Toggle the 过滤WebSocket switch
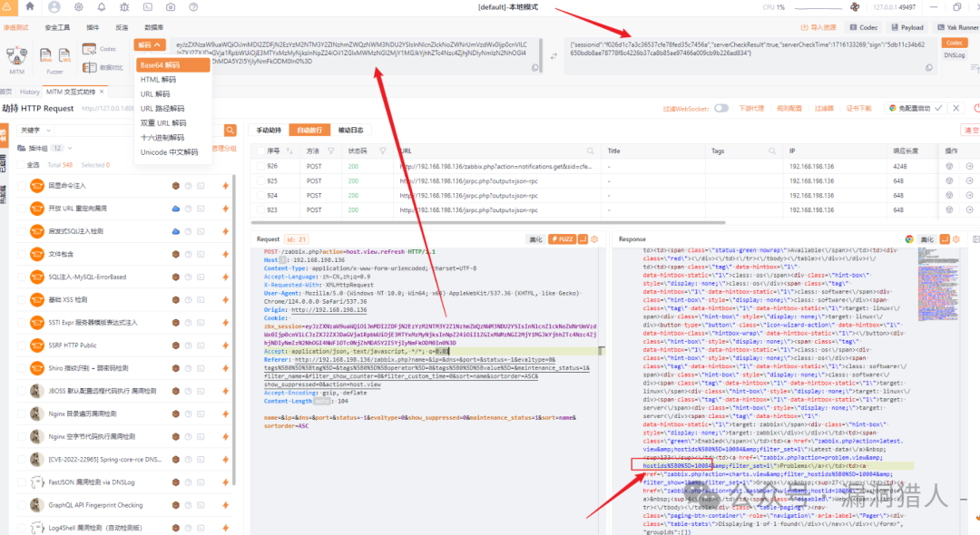This screenshot has width=980, height=535. pyautogui.click(x=721, y=108)
